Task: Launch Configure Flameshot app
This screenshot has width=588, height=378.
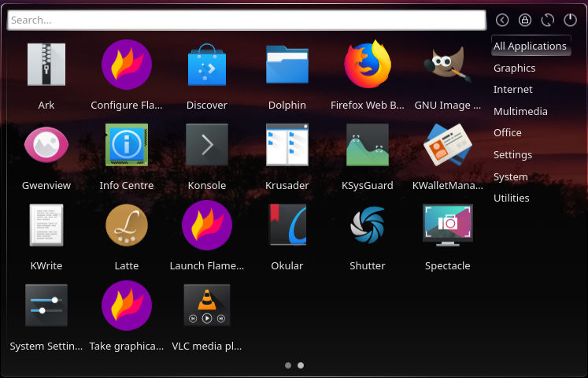Action: (127, 65)
